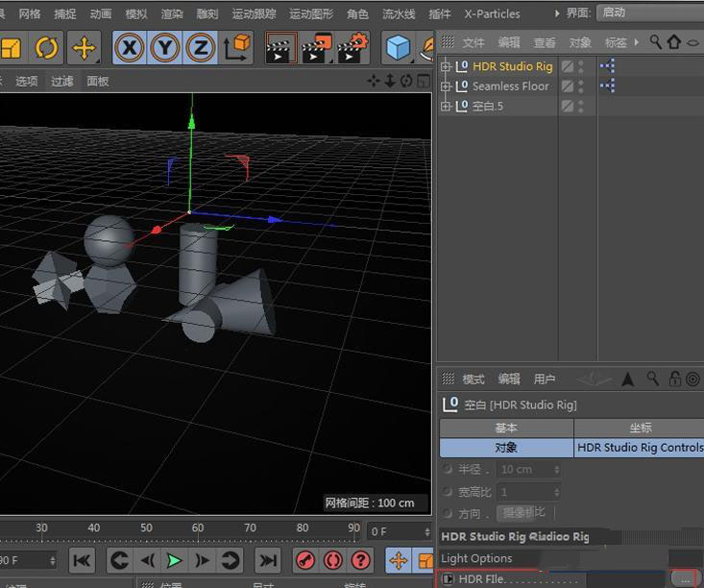Open viewport 过滤 menu
This screenshot has height=588, width=704.
pos(62,82)
